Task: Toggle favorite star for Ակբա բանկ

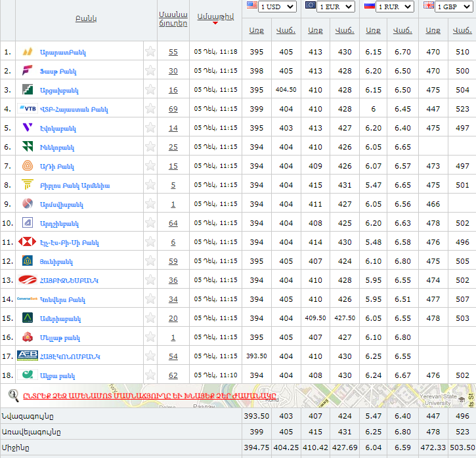Action: click(x=150, y=375)
